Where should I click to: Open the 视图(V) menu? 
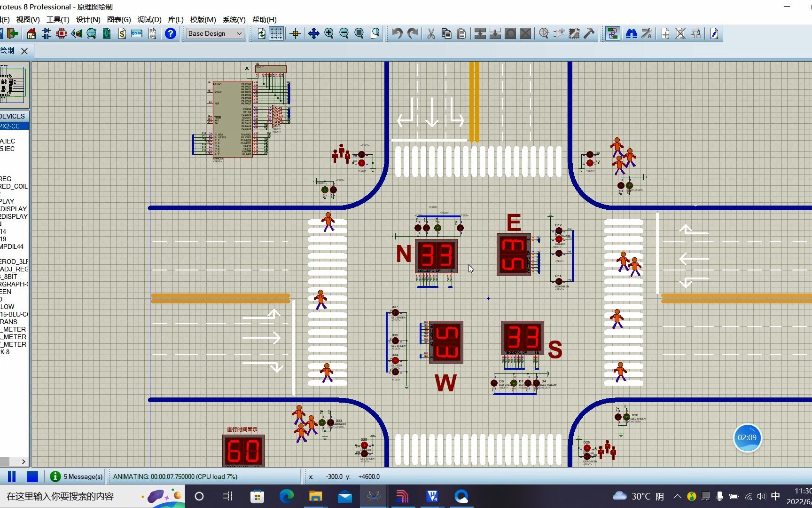point(28,19)
